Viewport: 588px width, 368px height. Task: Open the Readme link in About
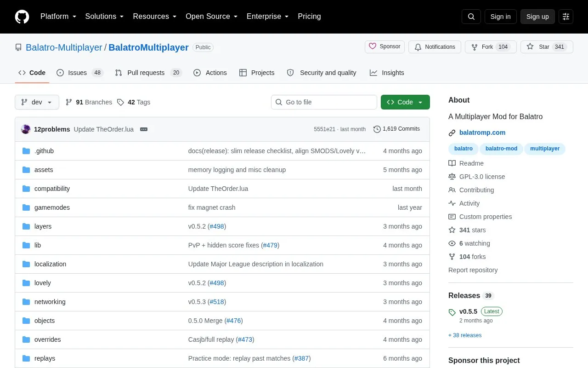point(466,163)
